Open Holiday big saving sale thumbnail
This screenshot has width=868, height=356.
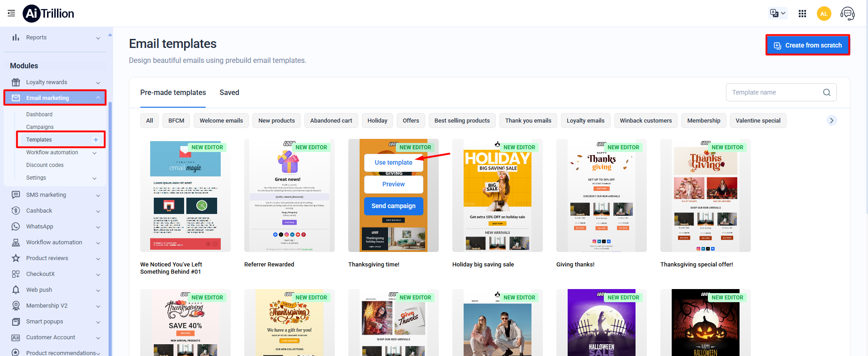pyautogui.click(x=497, y=195)
